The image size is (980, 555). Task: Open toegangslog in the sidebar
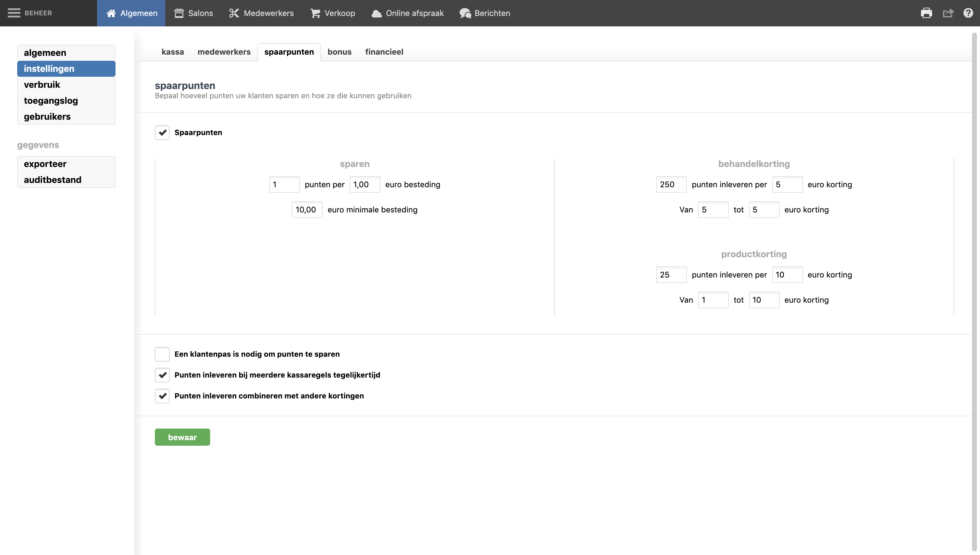(51, 101)
